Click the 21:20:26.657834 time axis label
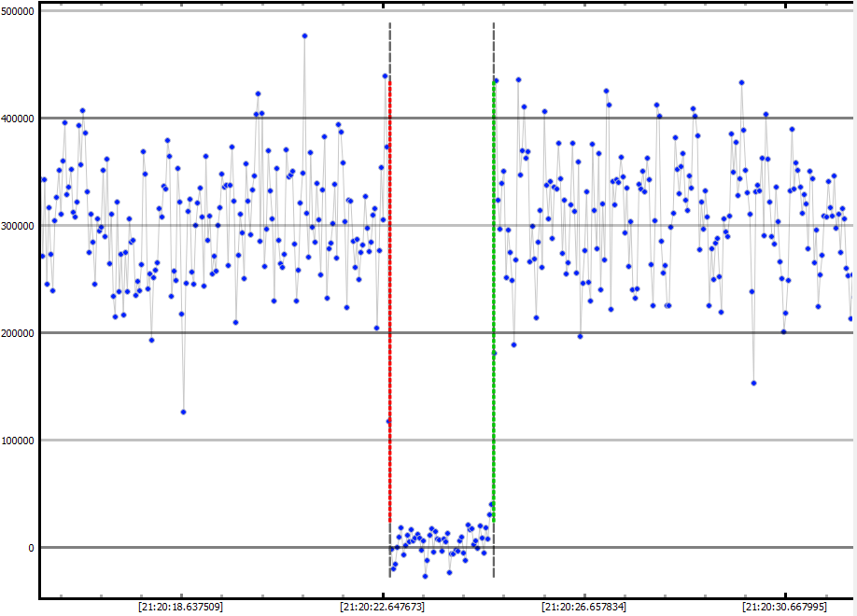The height and width of the screenshot is (616, 857). coord(584,606)
